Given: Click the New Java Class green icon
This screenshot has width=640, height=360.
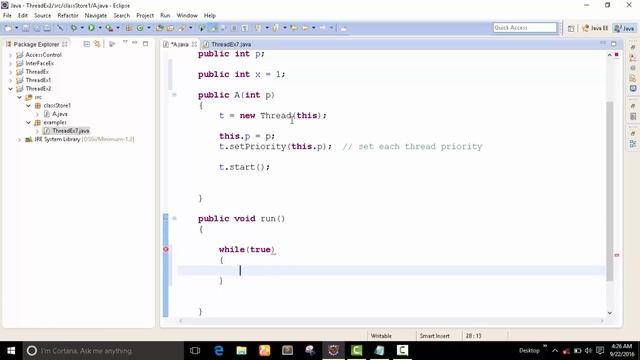Looking at the screenshot, I should pos(140,28).
